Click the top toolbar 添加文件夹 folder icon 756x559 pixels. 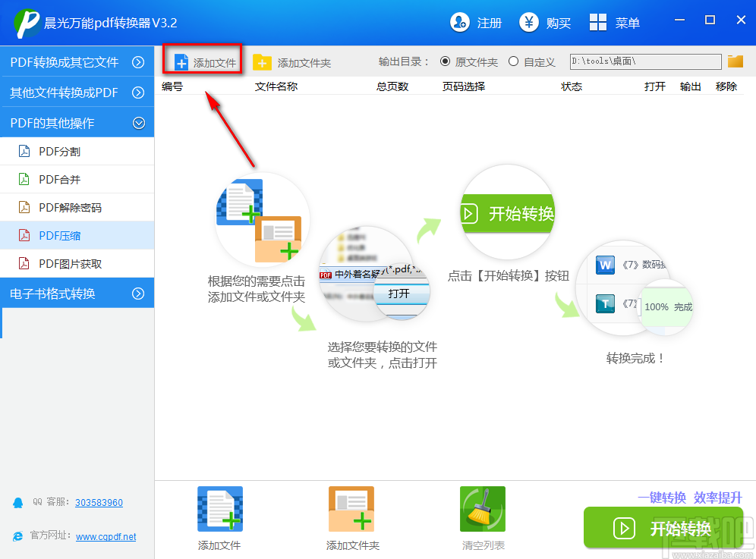262,62
